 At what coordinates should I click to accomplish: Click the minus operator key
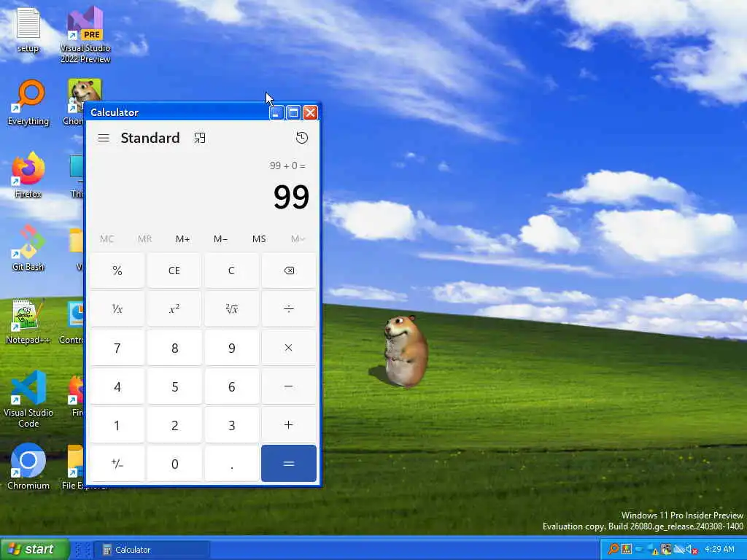289,386
